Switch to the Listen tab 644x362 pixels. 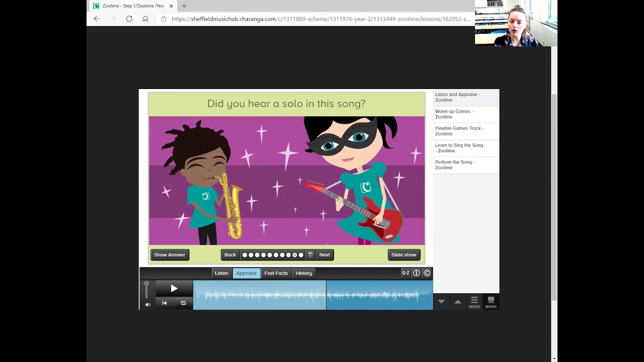coord(221,273)
